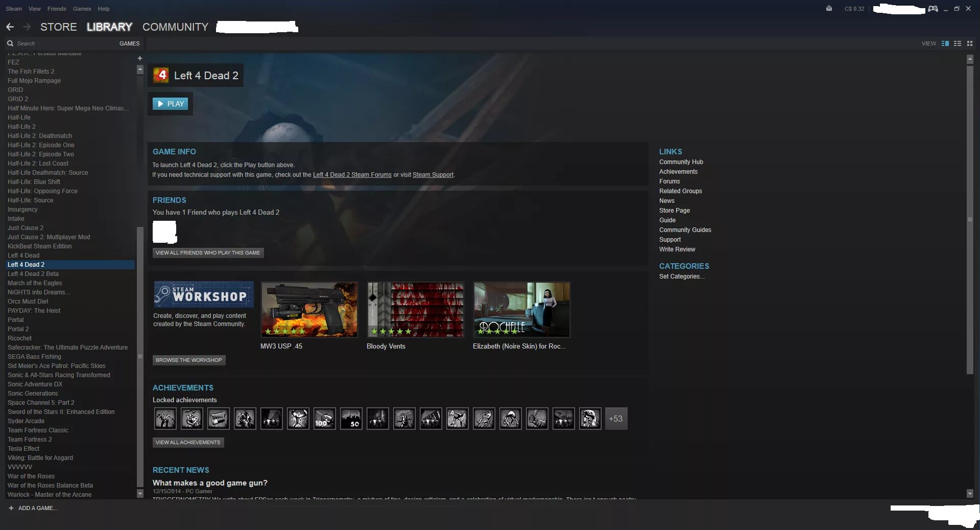Click the up arrow of the main page scrollbar
The height and width of the screenshot is (530, 980).
(970, 59)
